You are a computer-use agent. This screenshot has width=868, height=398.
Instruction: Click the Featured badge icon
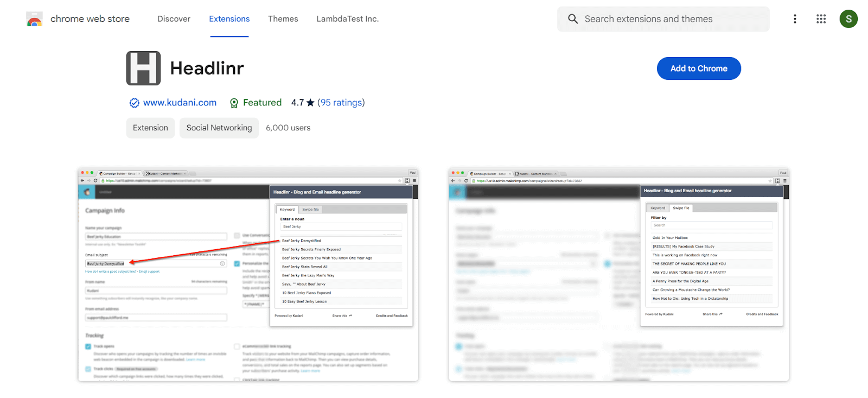234,103
